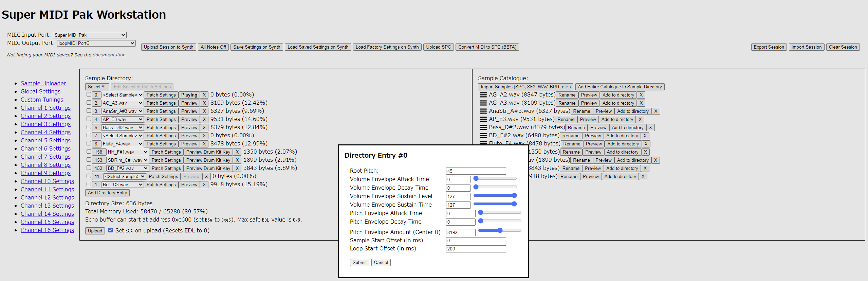868x281 pixels.
Task: Cancel the Directory Entry #0 dialog
Action: point(381,263)
